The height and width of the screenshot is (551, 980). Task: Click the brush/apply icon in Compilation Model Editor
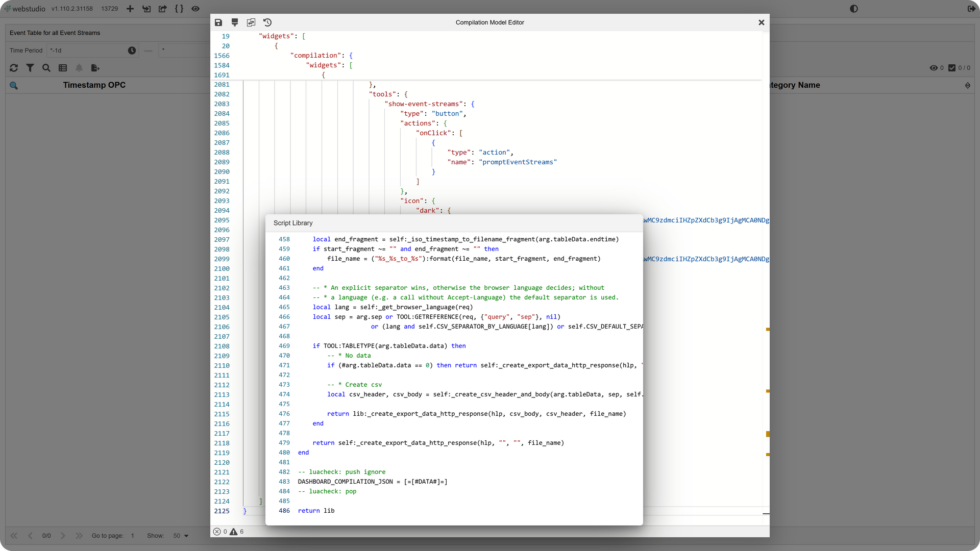235,22
